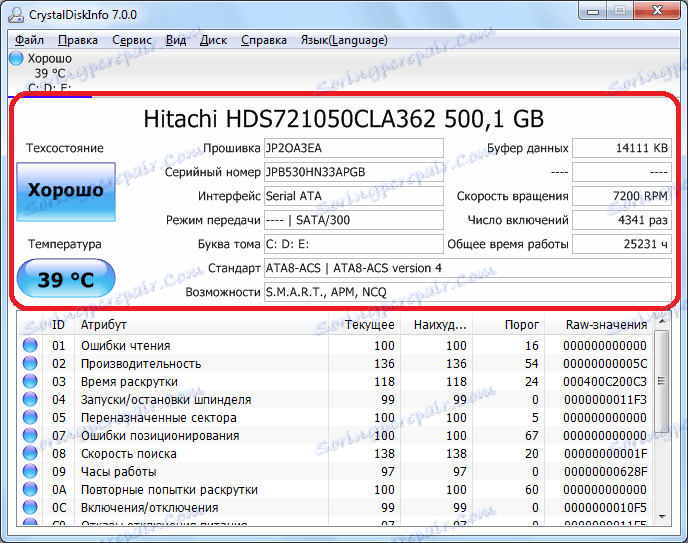Select the row text Ошибки позиционирования
Viewport: 688px width, 543px height.
tap(160, 436)
